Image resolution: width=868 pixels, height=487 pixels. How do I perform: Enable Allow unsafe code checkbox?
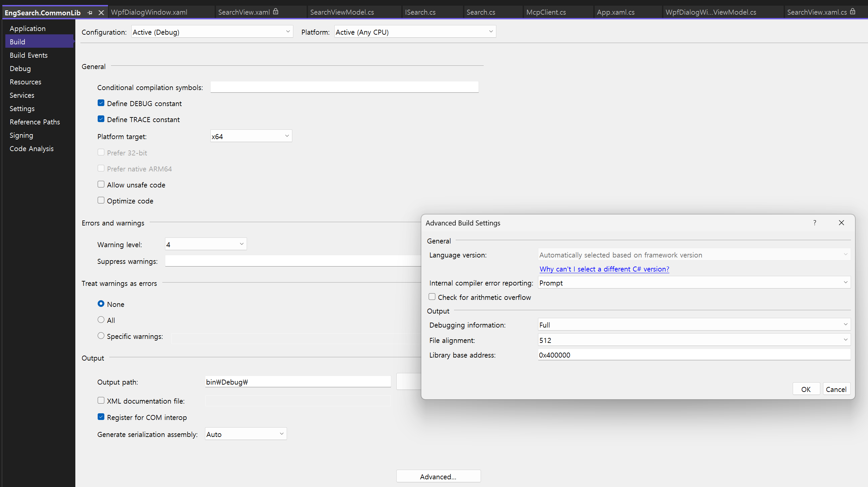pyautogui.click(x=101, y=184)
